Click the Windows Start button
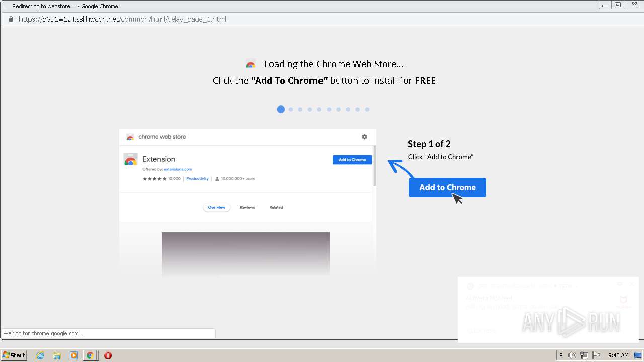The image size is (644, 362). pyautogui.click(x=14, y=355)
